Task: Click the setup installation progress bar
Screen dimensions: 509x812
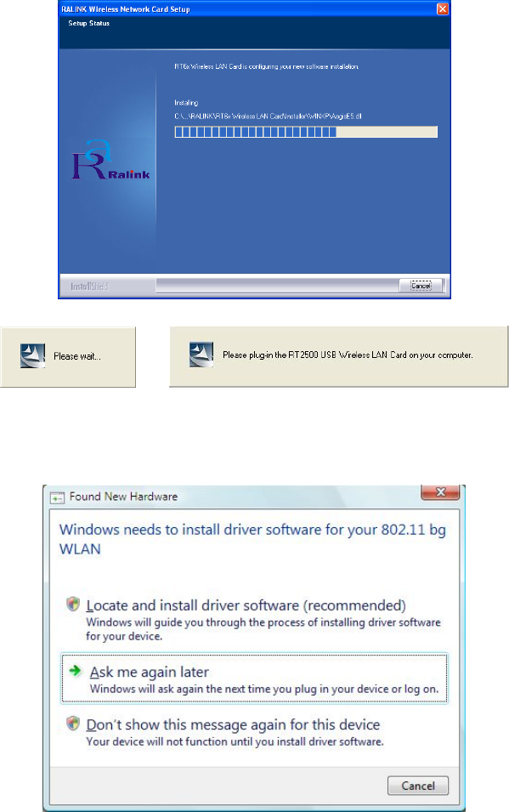Action: 306,132
